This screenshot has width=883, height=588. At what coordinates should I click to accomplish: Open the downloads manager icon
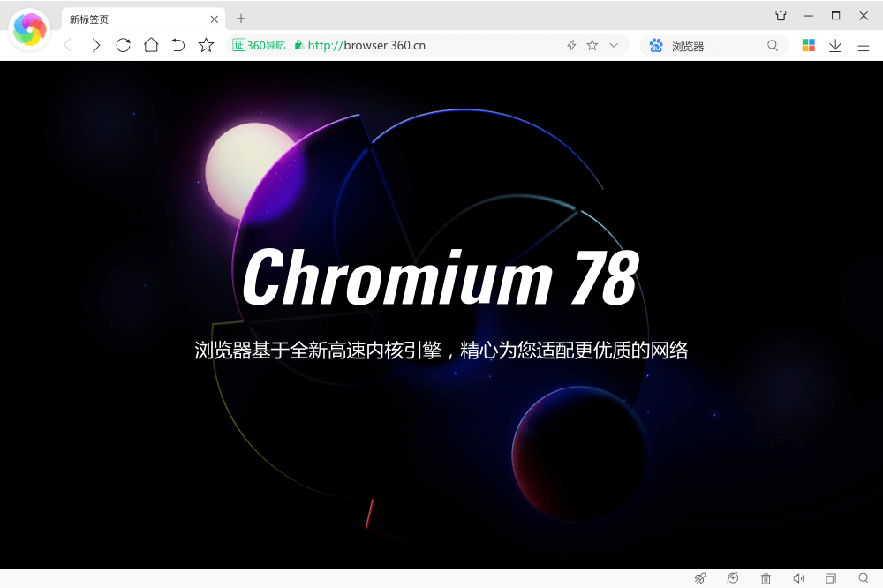point(835,45)
